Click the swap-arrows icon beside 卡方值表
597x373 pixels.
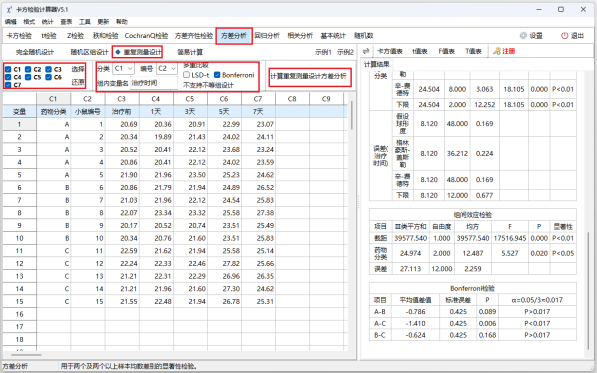(366, 51)
